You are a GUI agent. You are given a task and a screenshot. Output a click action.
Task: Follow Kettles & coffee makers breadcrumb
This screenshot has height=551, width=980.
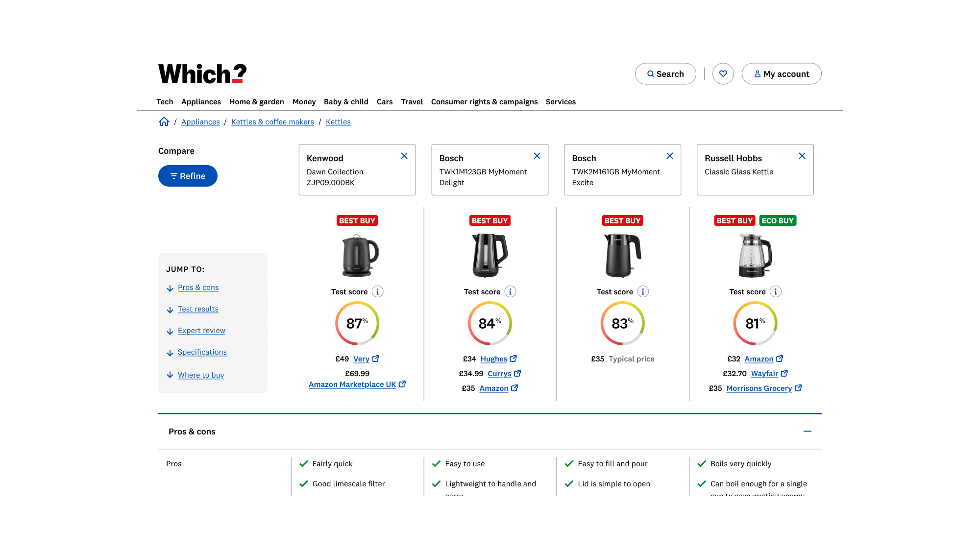click(x=272, y=122)
